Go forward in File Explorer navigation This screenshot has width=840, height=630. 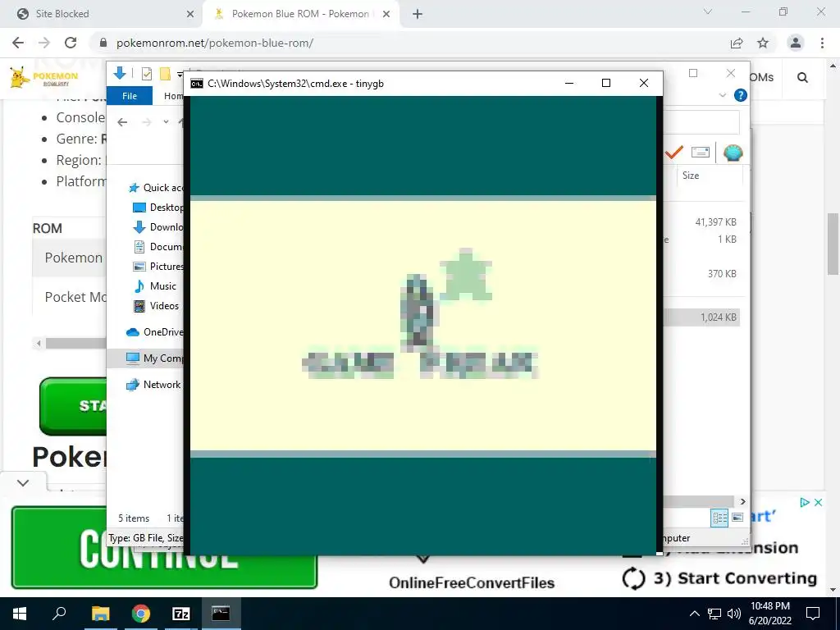tap(146, 122)
